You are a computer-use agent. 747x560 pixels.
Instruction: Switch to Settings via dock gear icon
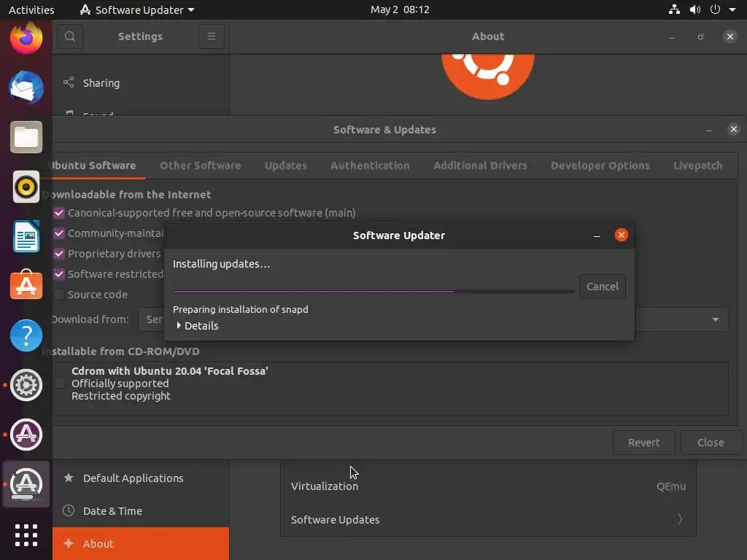[x=26, y=385]
